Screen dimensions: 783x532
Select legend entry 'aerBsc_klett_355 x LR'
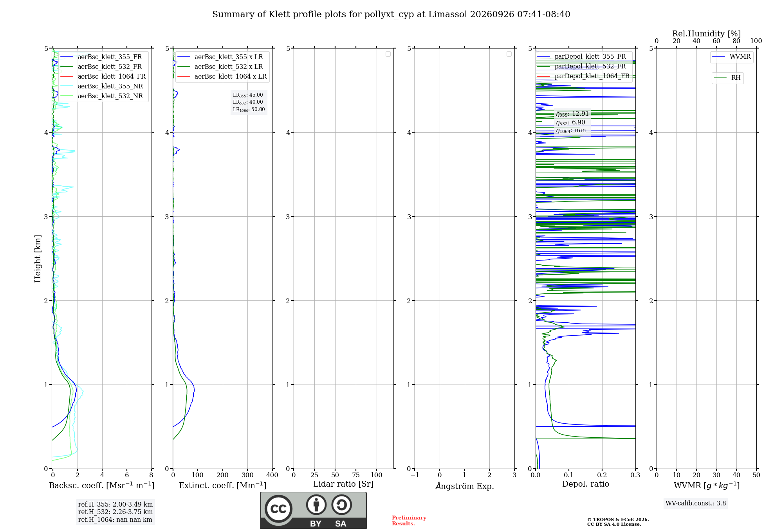[220, 57]
